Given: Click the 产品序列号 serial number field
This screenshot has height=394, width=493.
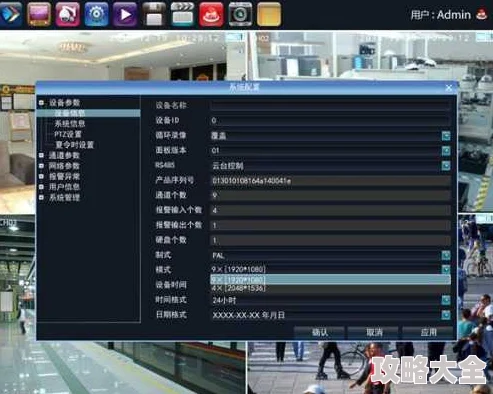Looking at the screenshot, I should [x=330, y=181].
